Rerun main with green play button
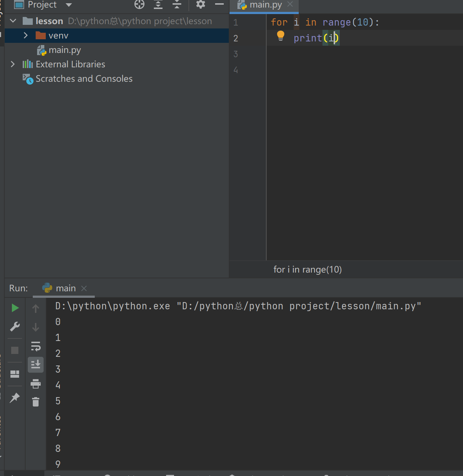Screen dimensions: 463x476 (x=15, y=308)
